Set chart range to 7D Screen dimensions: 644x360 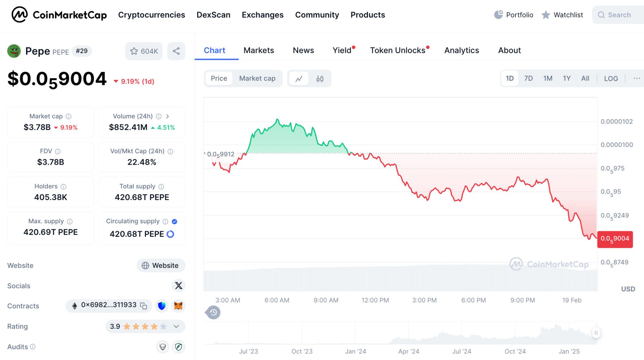click(528, 78)
